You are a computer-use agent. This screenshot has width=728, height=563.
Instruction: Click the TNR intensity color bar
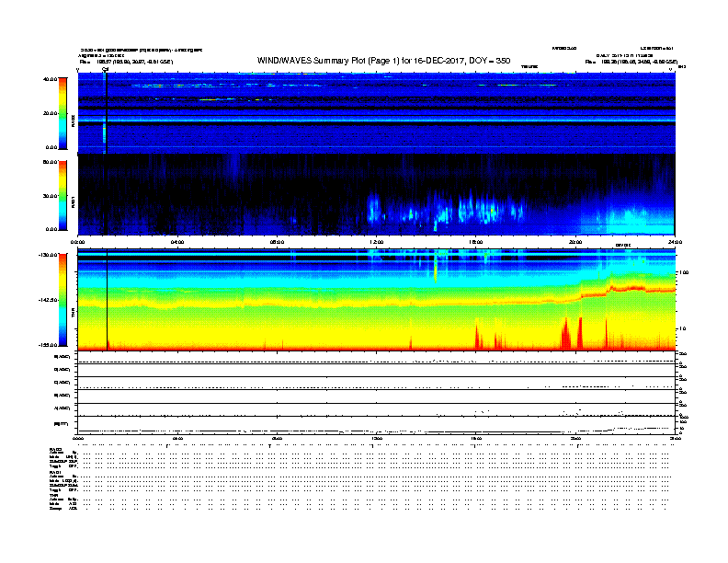(x=63, y=300)
